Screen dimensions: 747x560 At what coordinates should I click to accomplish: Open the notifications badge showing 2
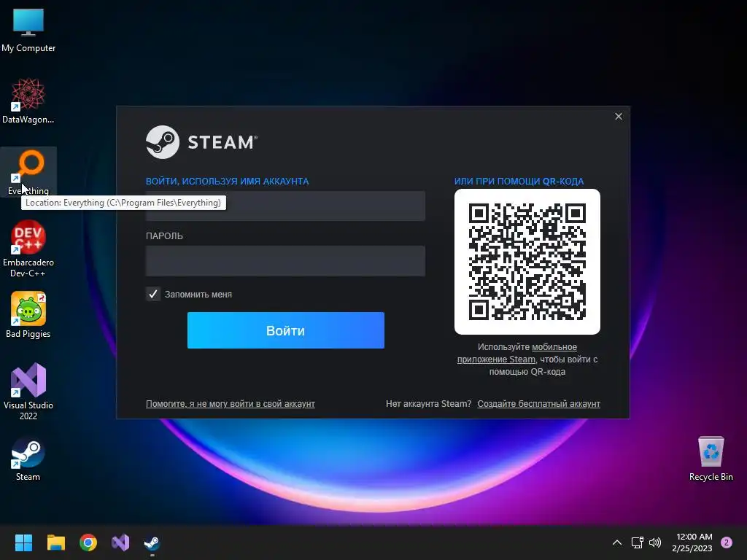pyautogui.click(x=727, y=542)
